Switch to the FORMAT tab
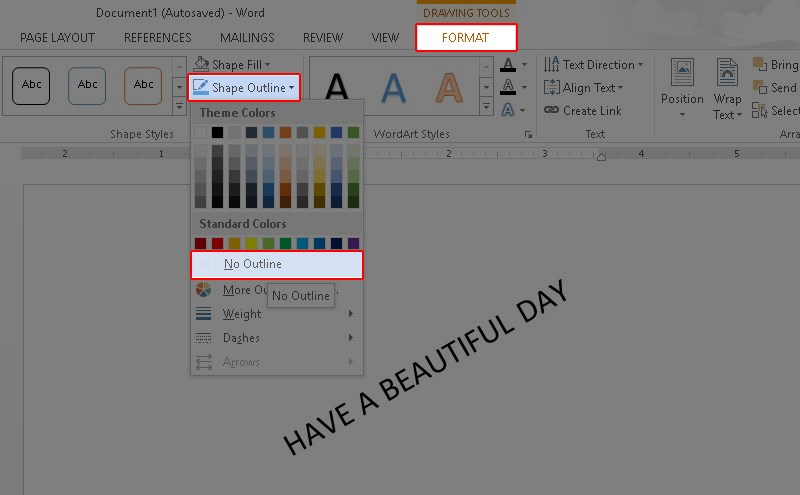 (466, 38)
